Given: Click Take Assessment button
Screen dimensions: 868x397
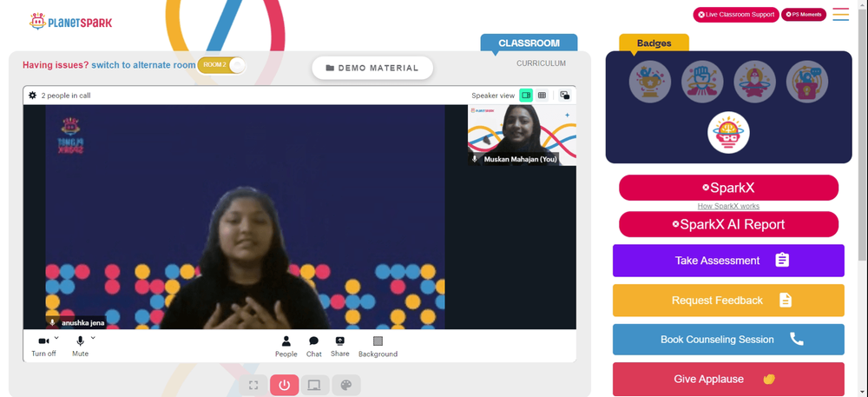Looking at the screenshot, I should (x=728, y=261).
